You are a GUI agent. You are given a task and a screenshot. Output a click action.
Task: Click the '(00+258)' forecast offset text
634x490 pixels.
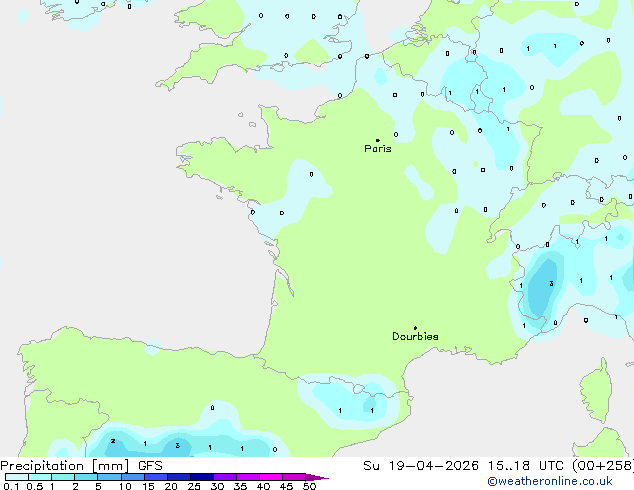tap(602, 466)
